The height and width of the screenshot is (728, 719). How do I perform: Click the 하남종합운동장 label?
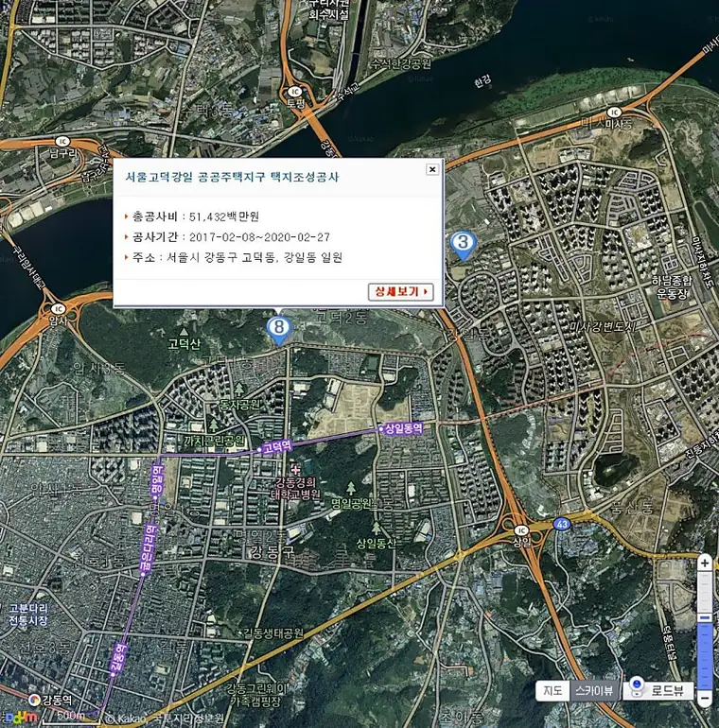click(x=671, y=286)
